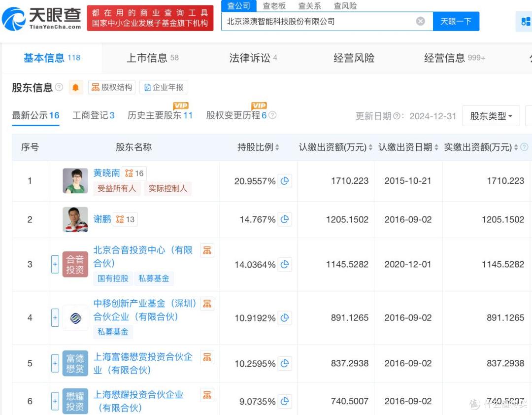This screenshot has width=532, height=415.
Task: Click pie chart icon beside 9.0735%
Action: [285, 401]
